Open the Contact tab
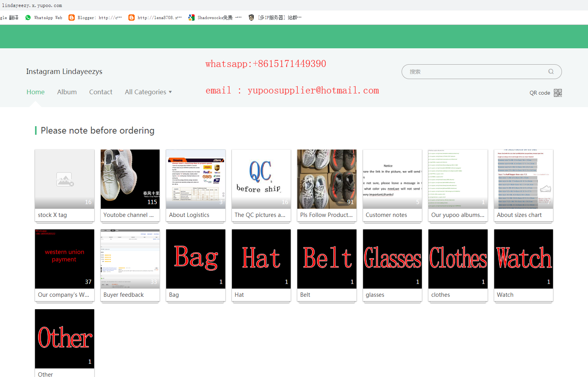The width and height of the screenshot is (588, 377). (x=101, y=92)
